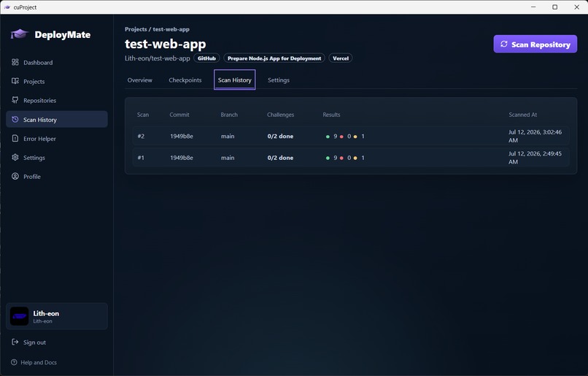Screen dimensions: 588x376
Task: Click the test-web-app page heading
Action: (x=166, y=44)
